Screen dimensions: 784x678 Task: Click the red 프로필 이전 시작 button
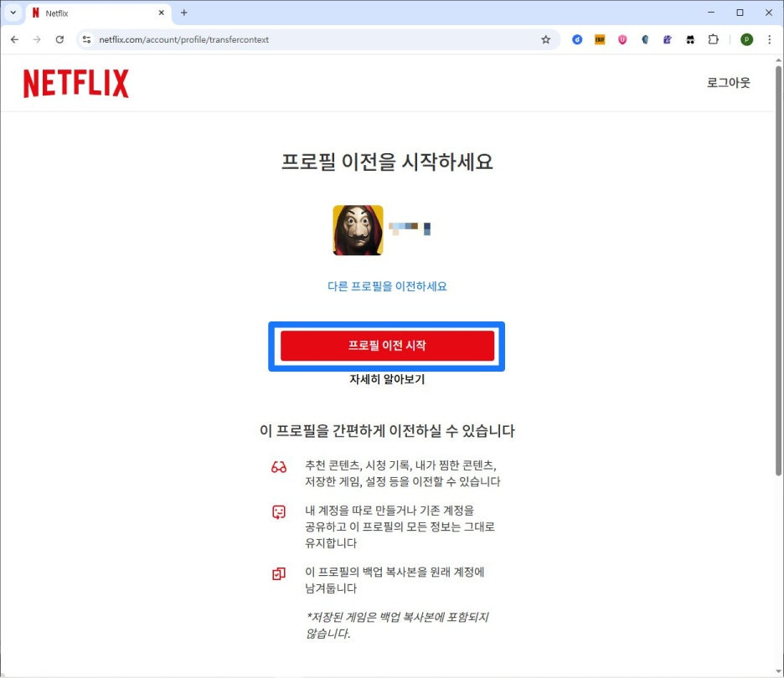(387, 346)
